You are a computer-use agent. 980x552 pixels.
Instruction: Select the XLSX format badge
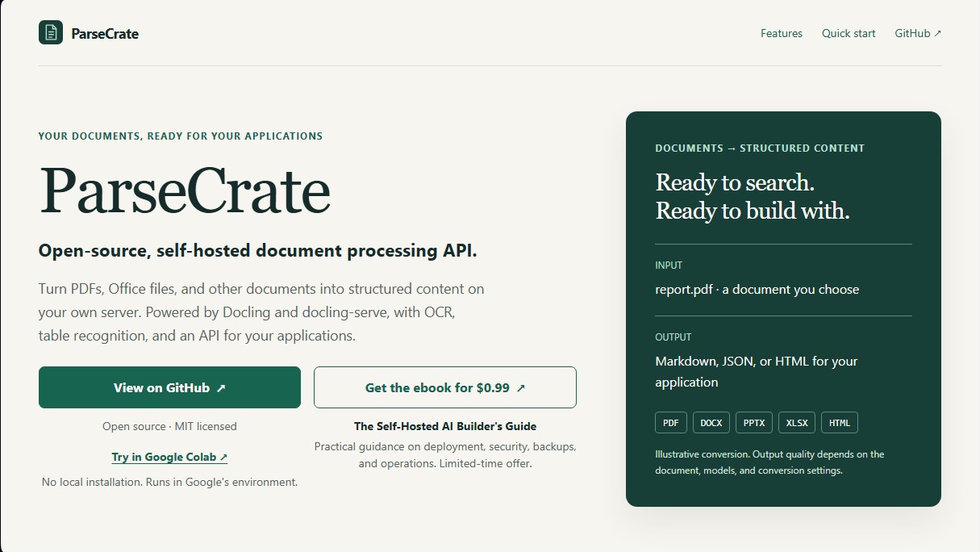797,423
